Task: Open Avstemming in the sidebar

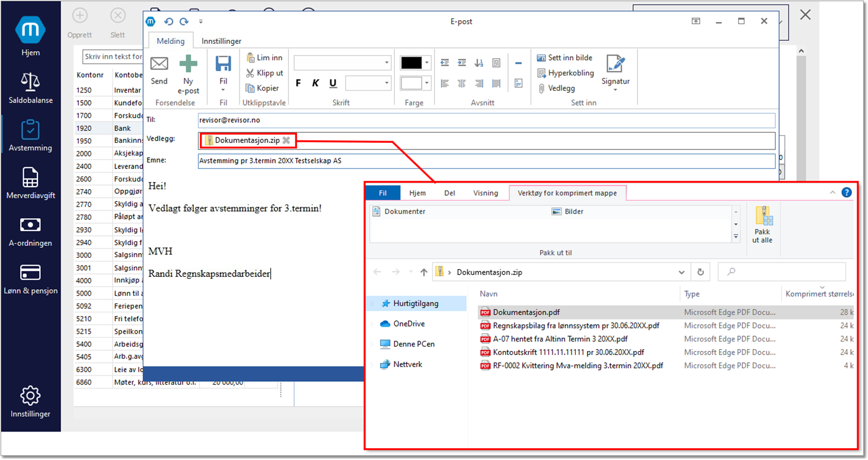Action: [30, 135]
